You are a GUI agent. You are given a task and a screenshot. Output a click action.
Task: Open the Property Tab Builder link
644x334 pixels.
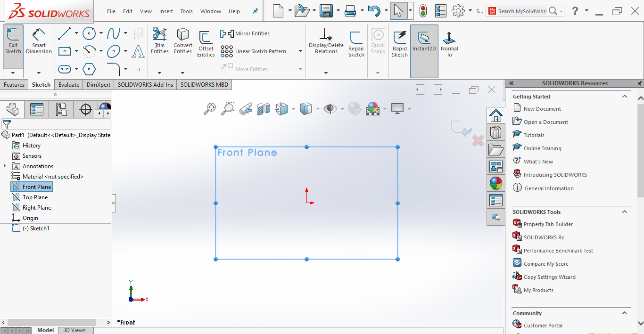pyautogui.click(x=547, y=224)
